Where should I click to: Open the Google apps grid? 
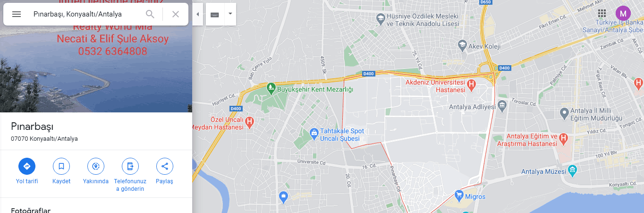(602, 13)
